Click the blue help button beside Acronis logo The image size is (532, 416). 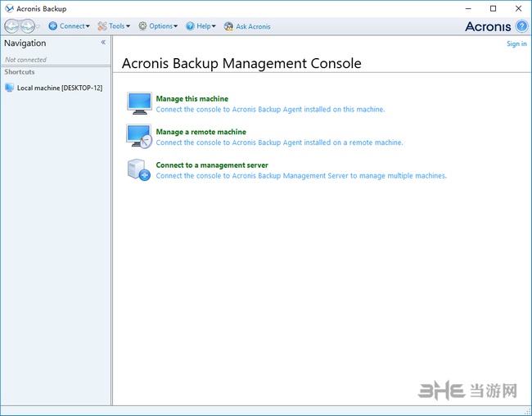[522, 26]
